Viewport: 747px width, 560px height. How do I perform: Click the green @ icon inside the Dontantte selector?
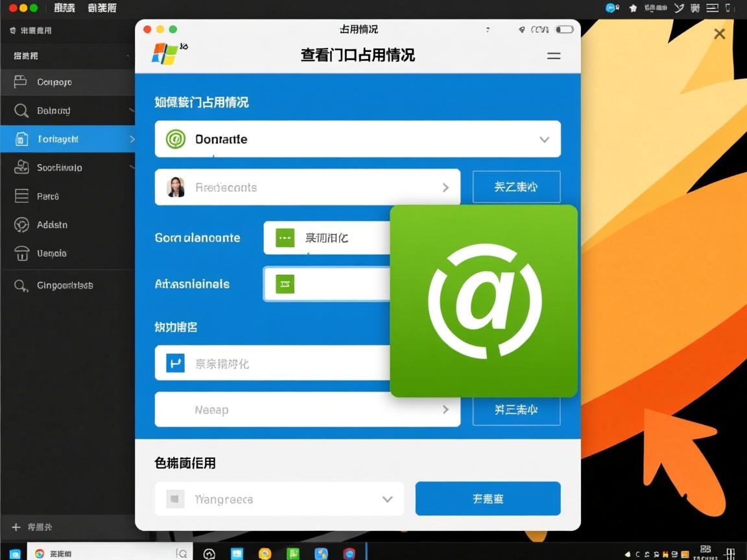174,139
